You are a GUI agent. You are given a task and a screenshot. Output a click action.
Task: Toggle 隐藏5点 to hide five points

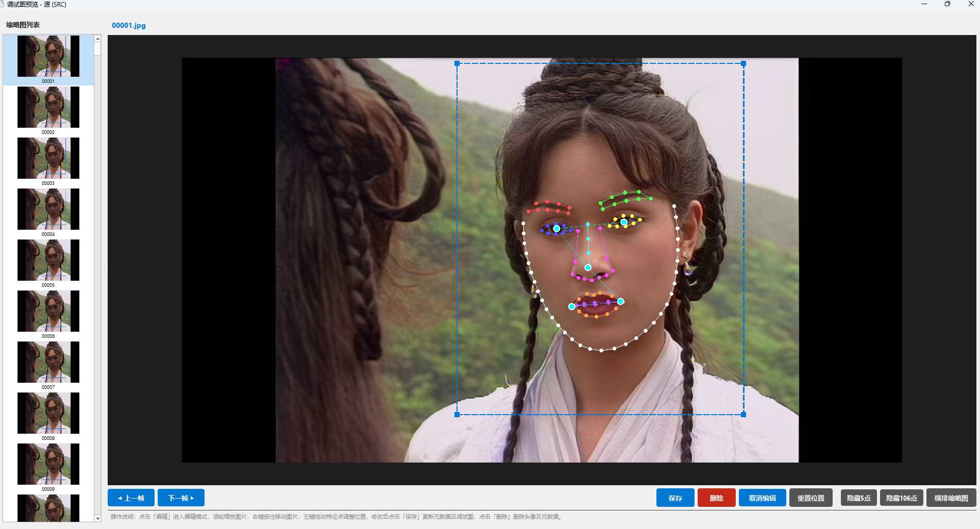858,498
